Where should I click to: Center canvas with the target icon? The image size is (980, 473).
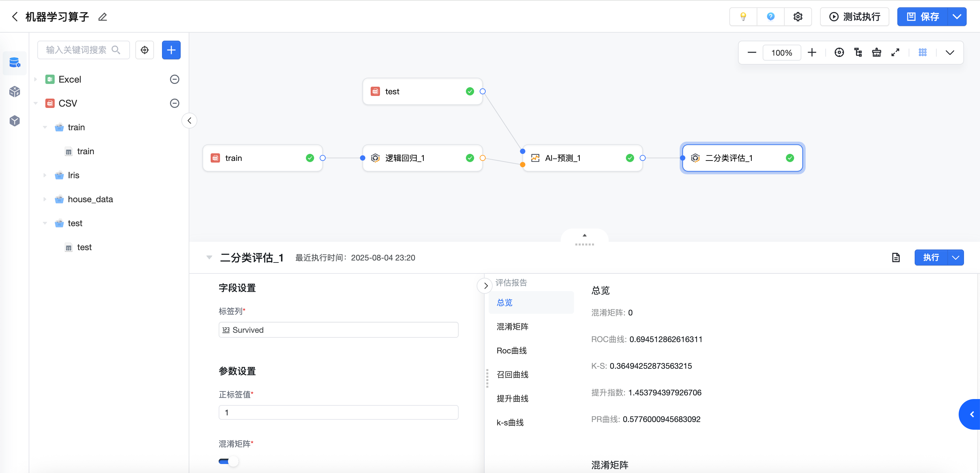(839, 53)
